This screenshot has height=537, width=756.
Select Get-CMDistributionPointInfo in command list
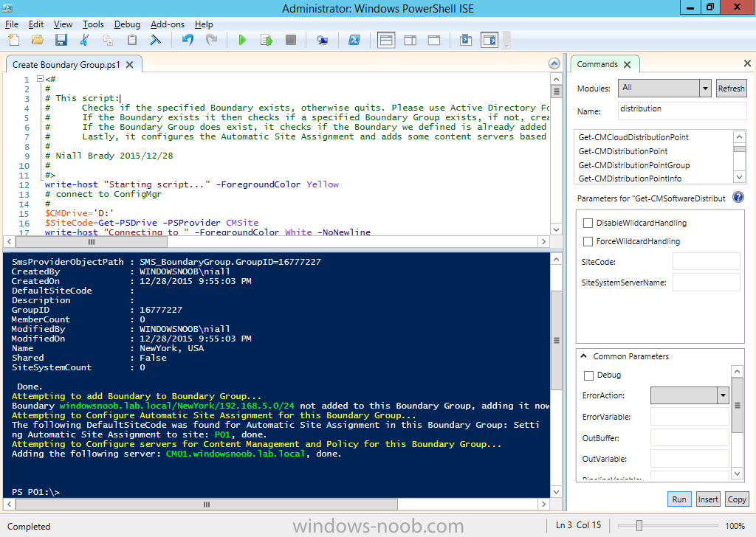point(630,179)
